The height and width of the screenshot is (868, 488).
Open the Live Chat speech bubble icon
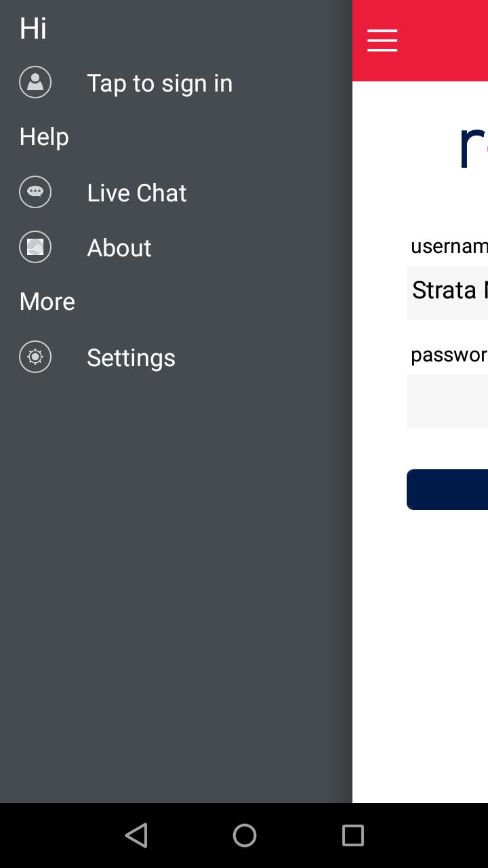(x=35, y=192)
